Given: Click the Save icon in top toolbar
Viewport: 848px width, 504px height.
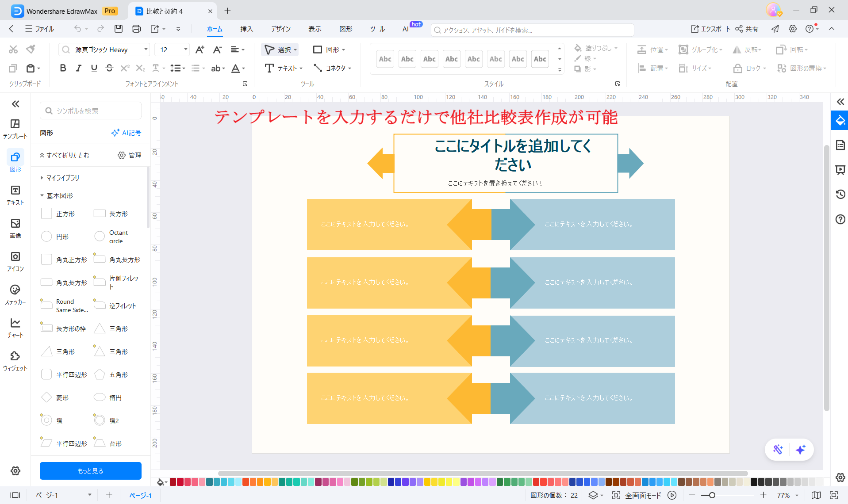Looking at the screenshot, I should tap(118, 29).
